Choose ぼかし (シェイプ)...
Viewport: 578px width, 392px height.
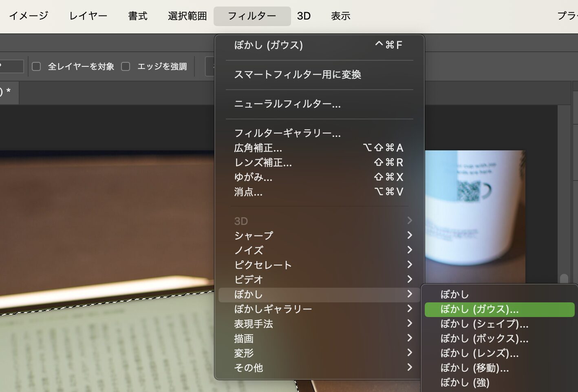tap(499, 324)
